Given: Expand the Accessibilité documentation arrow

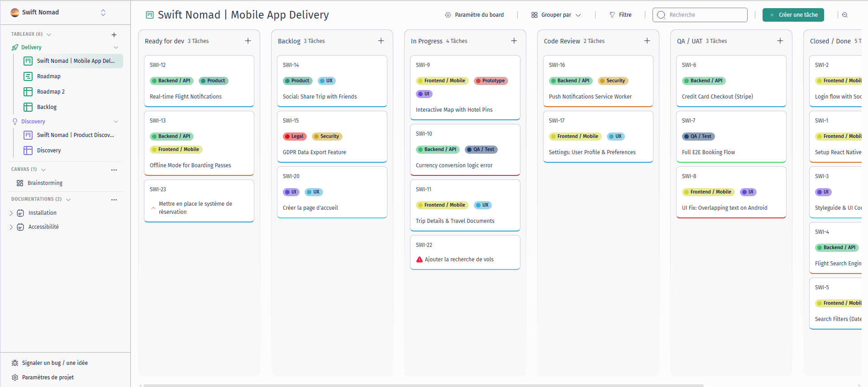Looking at the screenshot, I should [11, 227].
